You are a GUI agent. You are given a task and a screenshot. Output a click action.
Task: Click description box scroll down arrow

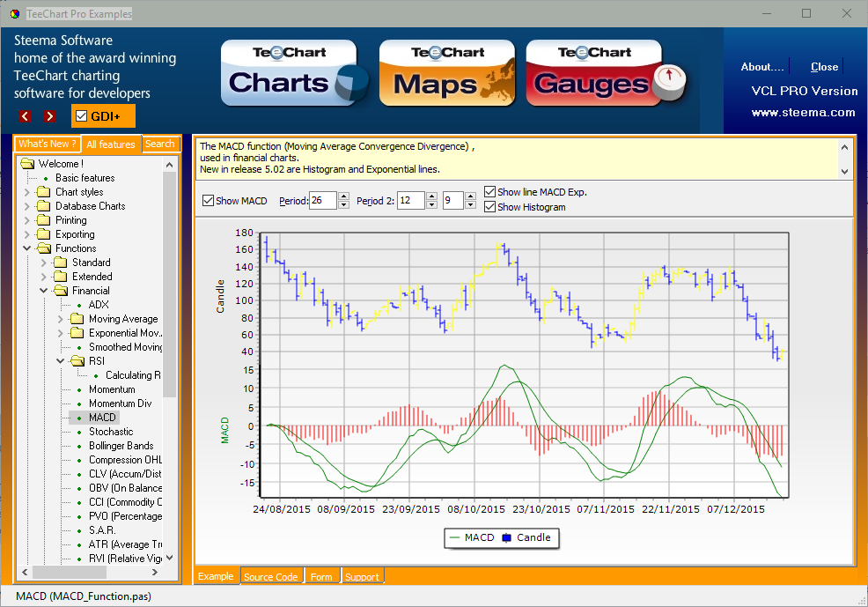(844, 172)
